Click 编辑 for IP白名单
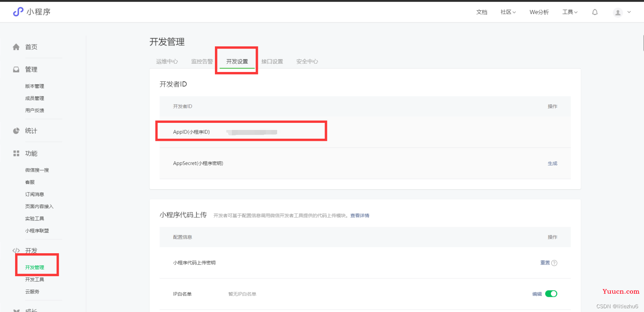 (x=537, y=294)
